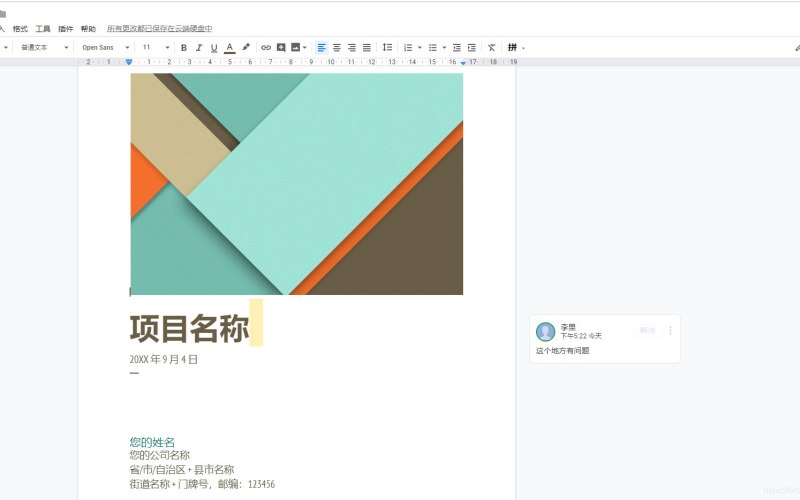Screen dimensions: 800x500
Task: Open the font size 11 dropdown
Action: coord(156,47)
